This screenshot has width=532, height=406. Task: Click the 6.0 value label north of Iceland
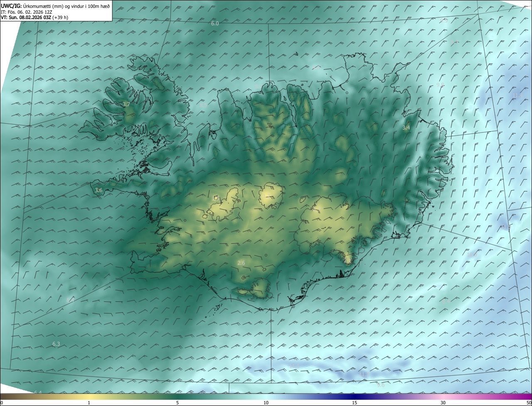215,24
